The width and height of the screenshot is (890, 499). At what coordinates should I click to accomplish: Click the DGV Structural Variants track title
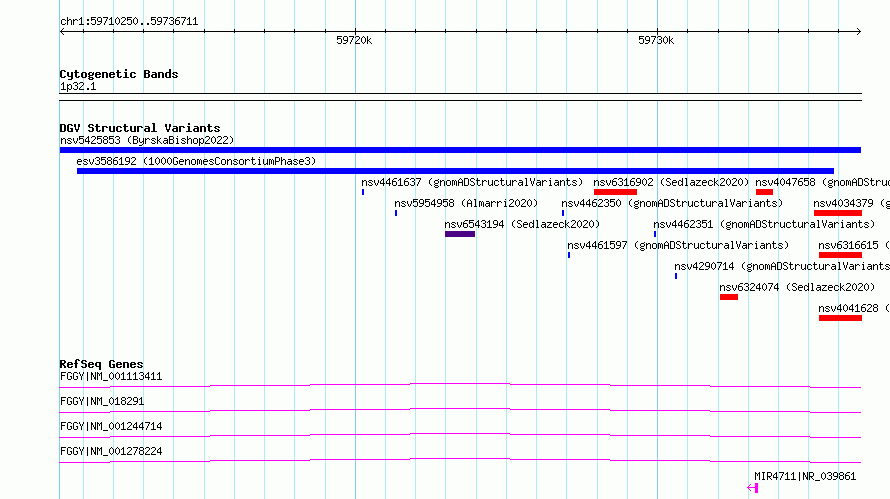point(140,128)
